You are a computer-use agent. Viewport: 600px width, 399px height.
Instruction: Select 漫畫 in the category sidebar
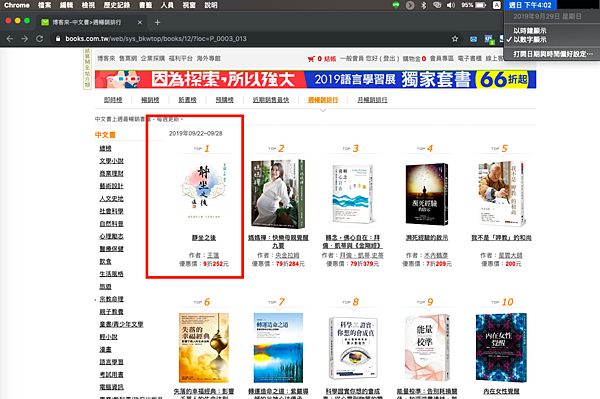point(105,349)
